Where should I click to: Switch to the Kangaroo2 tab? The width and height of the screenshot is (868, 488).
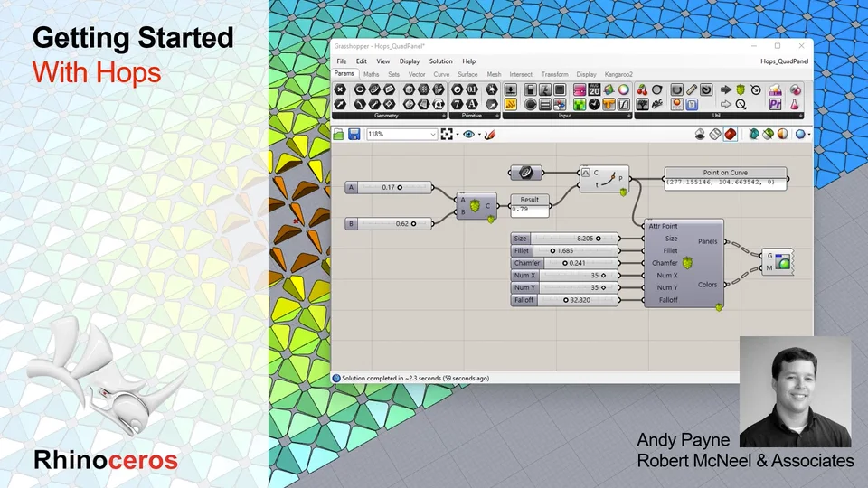[x=618, y=74]
